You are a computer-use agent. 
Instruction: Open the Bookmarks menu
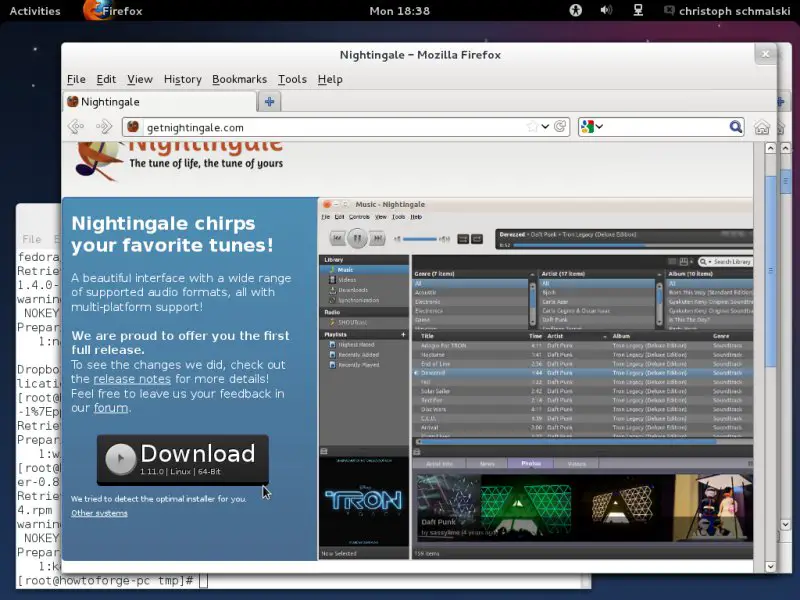239,79
